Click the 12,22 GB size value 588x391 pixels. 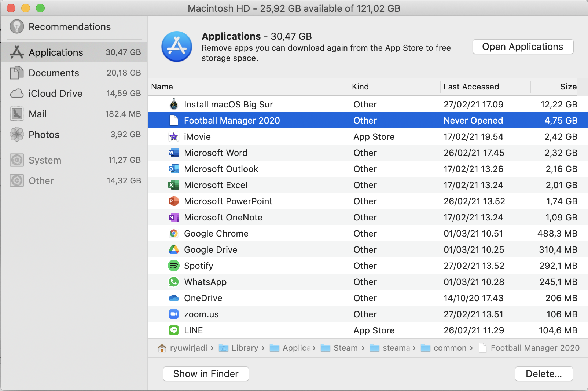[x=559, y=105]
